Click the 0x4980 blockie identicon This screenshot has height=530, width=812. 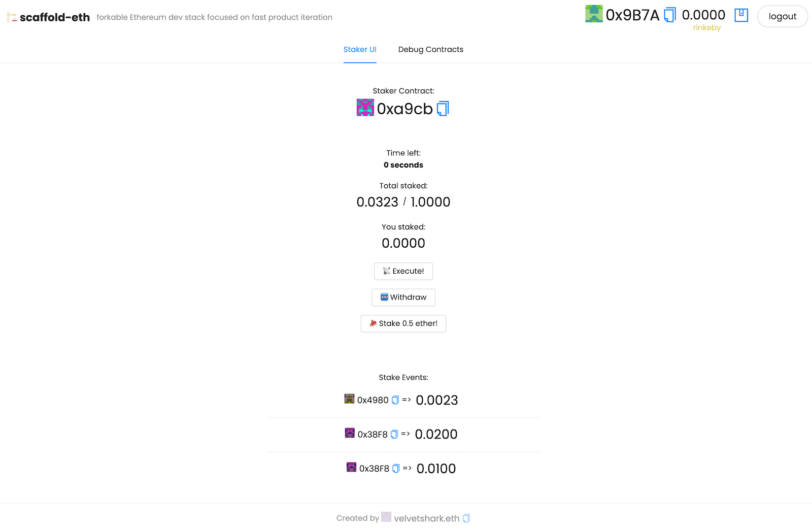point(349,399)
